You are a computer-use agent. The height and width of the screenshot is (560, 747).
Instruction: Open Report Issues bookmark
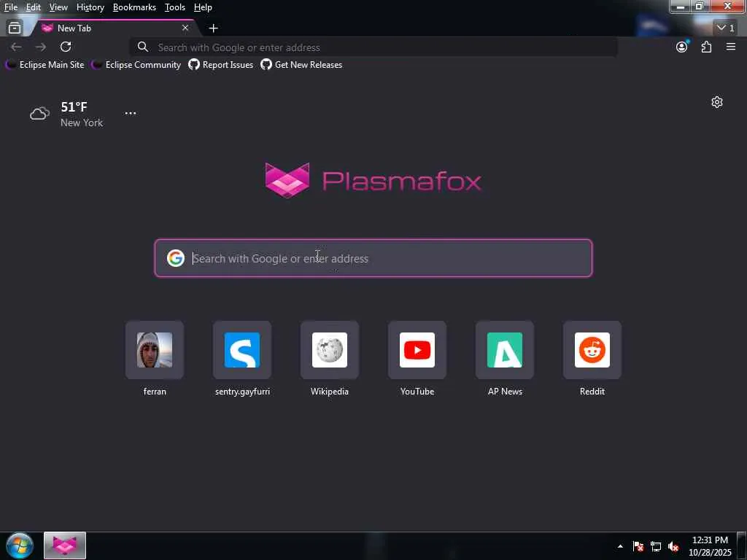click(221, 65)
